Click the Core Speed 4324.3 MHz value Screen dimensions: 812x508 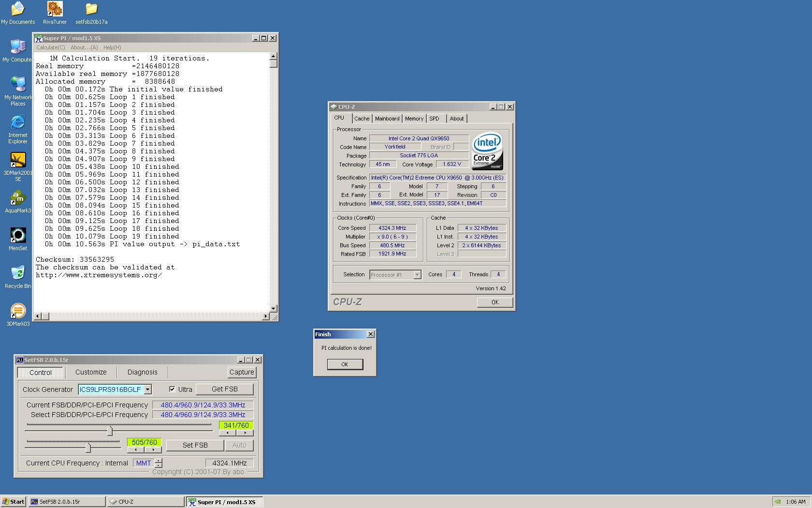click(392, 228)
